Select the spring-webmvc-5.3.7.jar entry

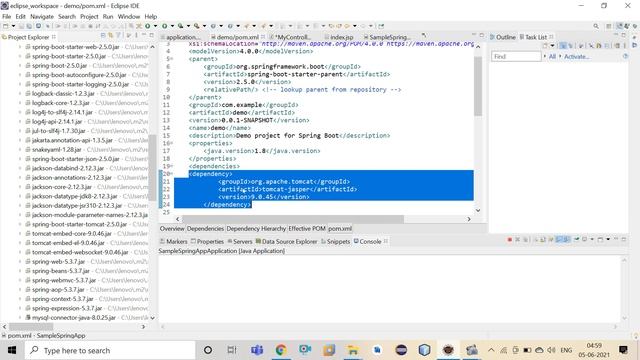coord(64,280)
